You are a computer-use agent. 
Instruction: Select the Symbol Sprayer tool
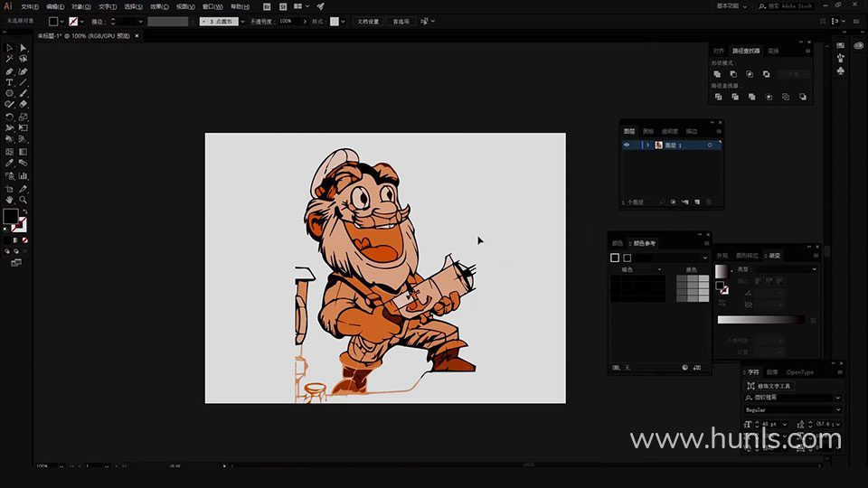click(x=9, y=176)
